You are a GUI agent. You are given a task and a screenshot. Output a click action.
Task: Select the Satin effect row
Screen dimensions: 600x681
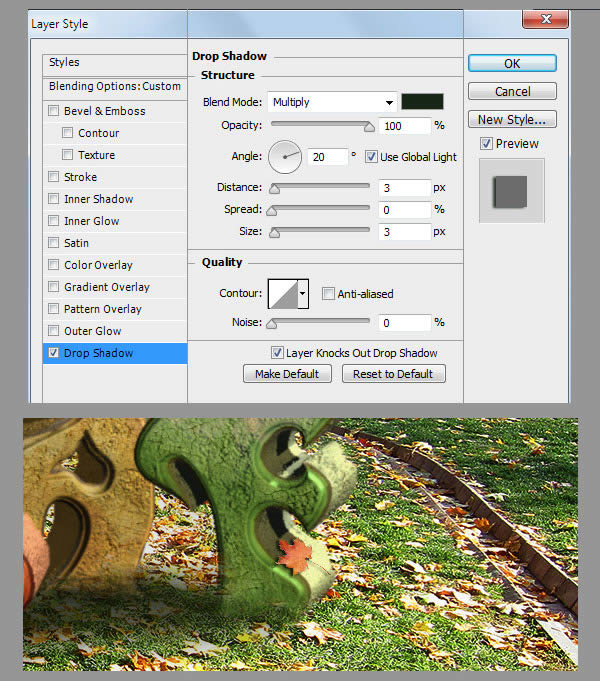tap(115, 243)
